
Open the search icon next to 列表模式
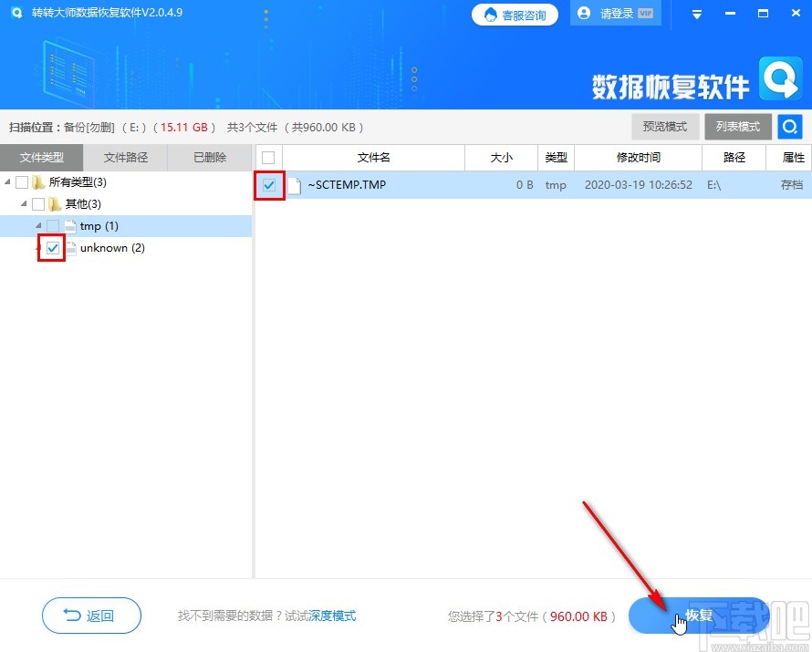[x=789, y=127]
